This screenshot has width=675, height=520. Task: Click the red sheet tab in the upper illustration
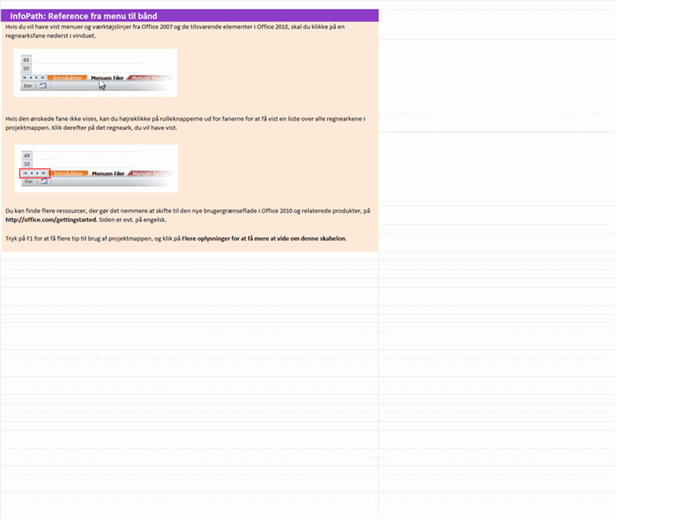145,77
